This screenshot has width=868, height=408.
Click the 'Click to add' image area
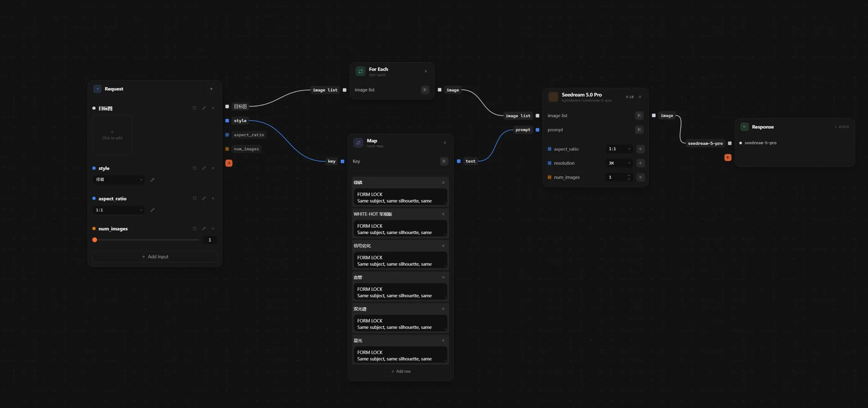tap(112, 134)
